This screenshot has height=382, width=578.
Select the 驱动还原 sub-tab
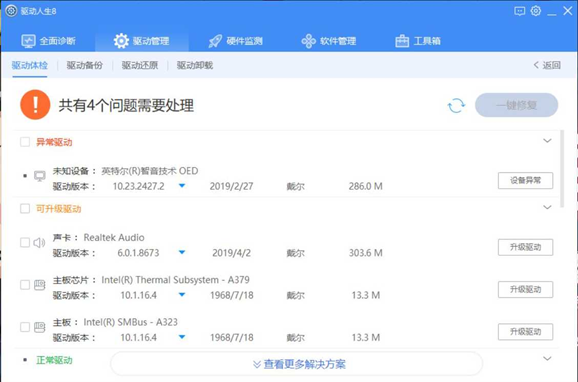pyautogui.click(x=140, y=65)
